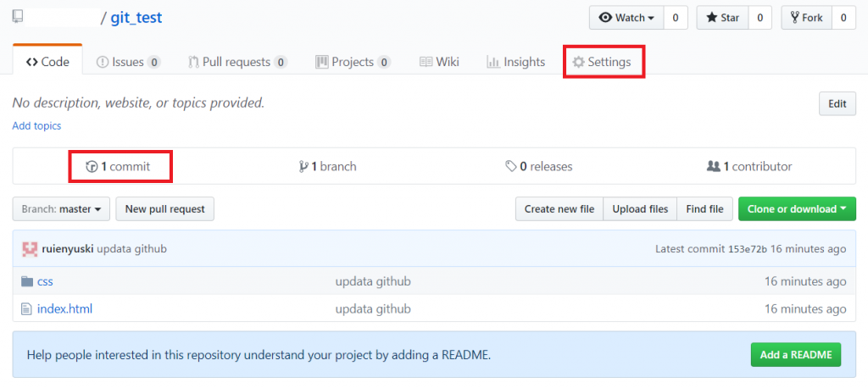Click the Add topics link
Viewport: 868px width, 388px height.
point(36,125)
